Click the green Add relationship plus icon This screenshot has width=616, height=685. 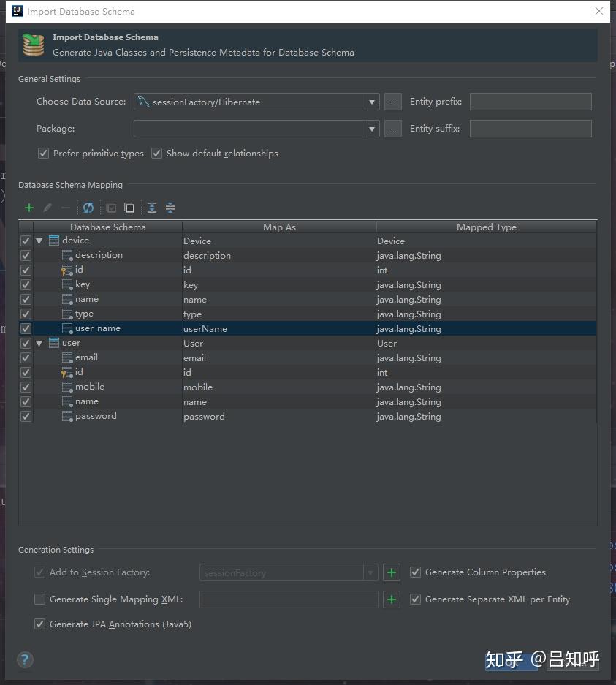(x=29, y=208)
